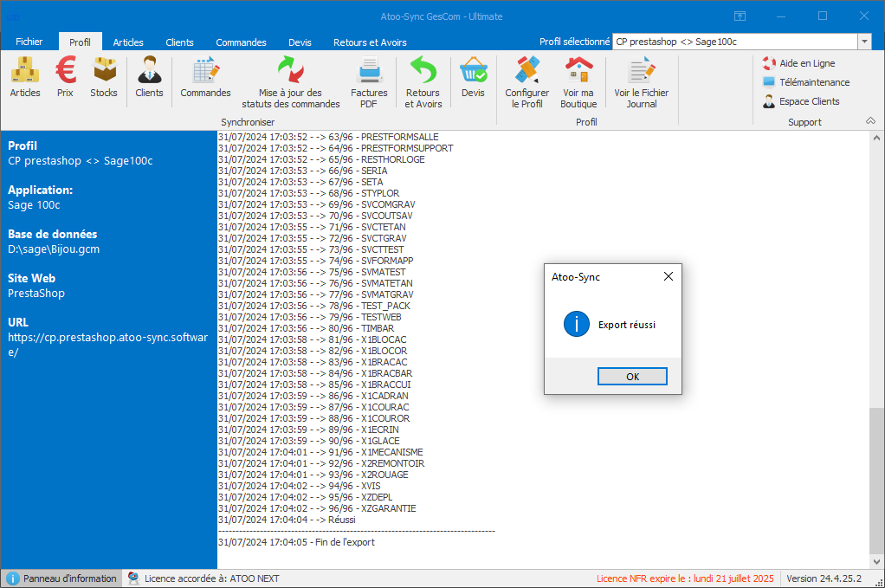This screenshot has width=885, height=588.
Task: Click the Panneau d'information button
Action: 62,578
